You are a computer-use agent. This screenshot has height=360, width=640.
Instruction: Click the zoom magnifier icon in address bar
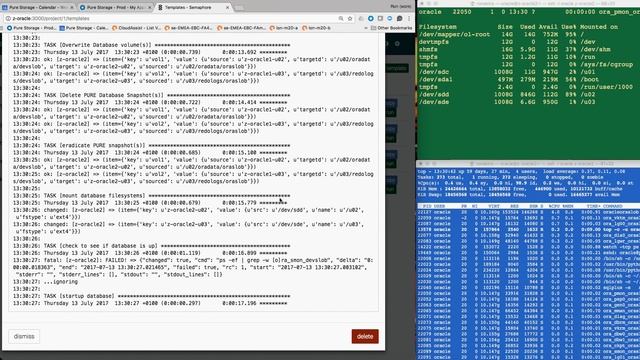[x=341, y=18]
